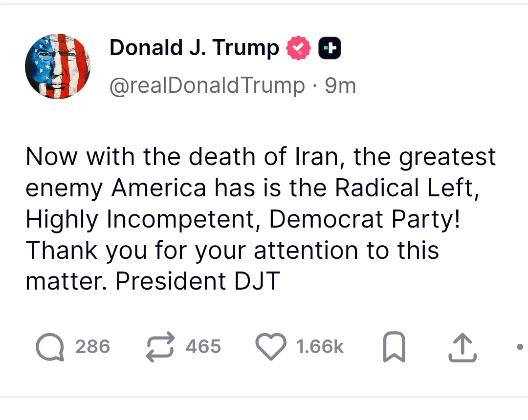Click the 1.66k likes count
Image resolution: width=528 pixels, height=420 pixels.
[320, 347]
